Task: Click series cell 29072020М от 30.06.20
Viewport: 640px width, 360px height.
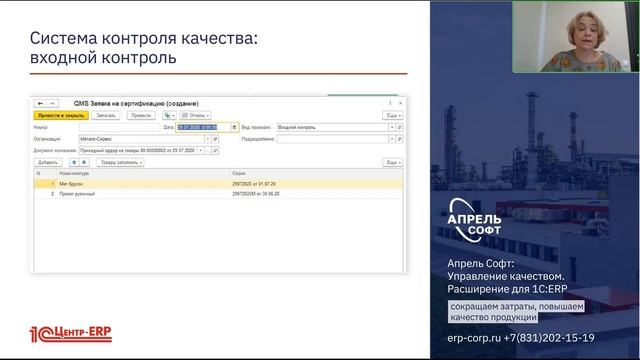Action: pyautogui.click(x=316, y=194)
